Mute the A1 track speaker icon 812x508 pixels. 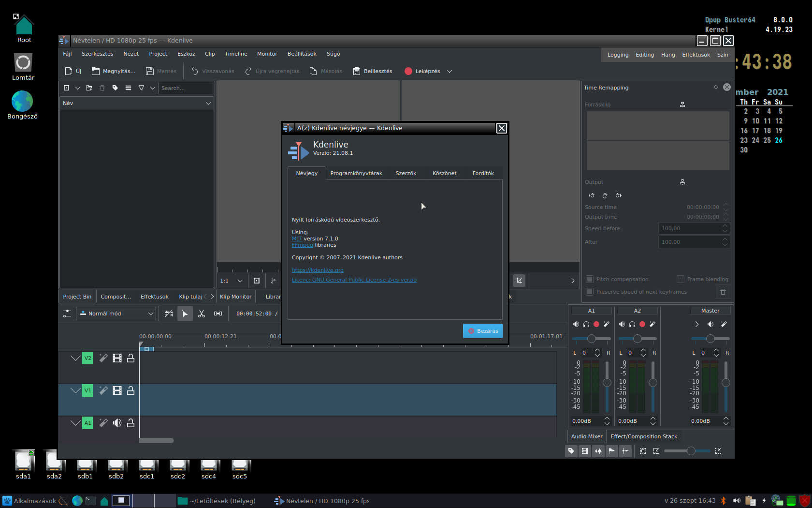pyautogui.click(x=117, y=423)
